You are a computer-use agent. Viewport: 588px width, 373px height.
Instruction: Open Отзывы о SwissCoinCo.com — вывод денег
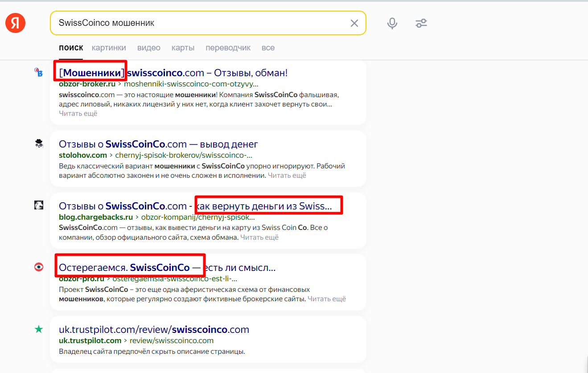158,144
